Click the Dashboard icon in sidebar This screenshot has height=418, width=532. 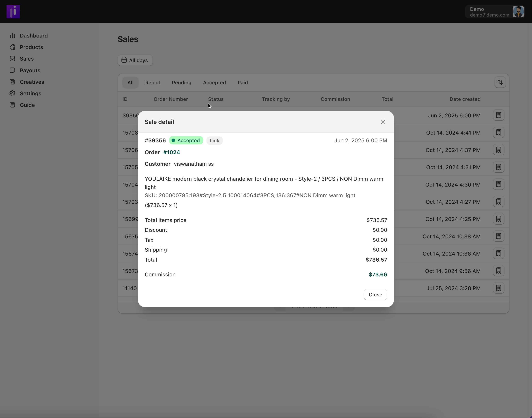point(13,36)
